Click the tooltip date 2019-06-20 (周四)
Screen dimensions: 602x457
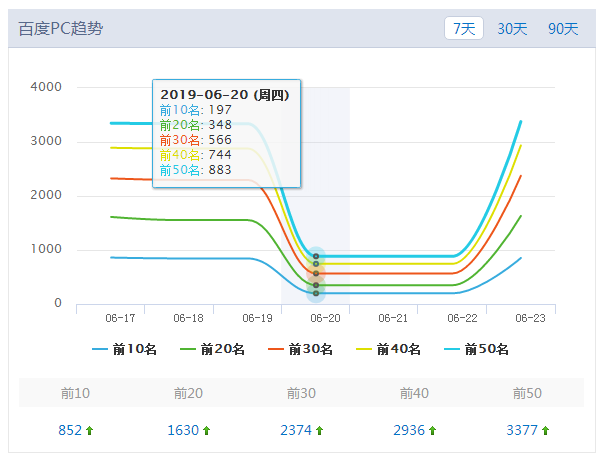[x=225, y=94]
